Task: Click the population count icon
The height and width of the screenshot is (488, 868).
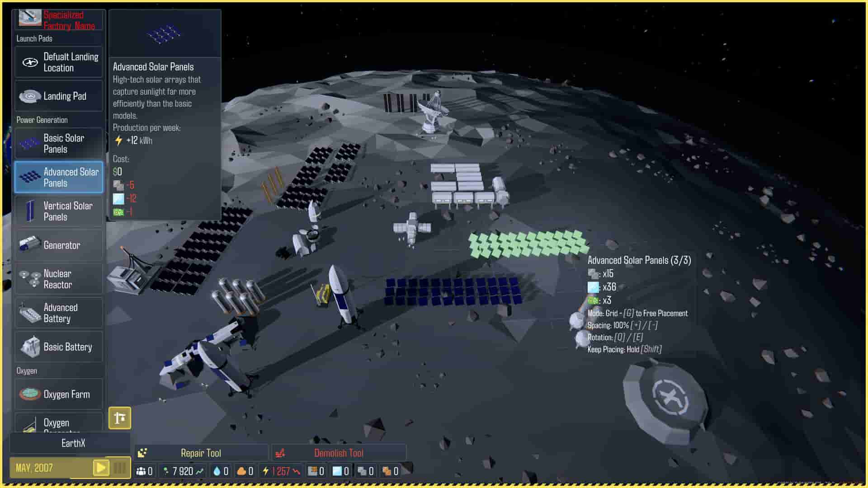Action: (x=141, y=471)
